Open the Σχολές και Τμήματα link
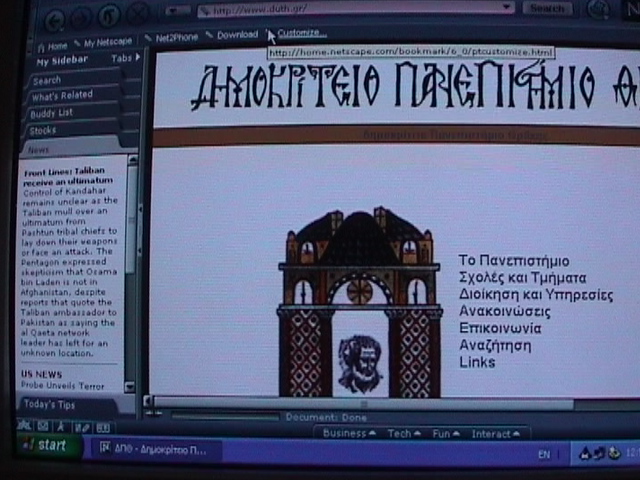The width and height of the screenshot is (640, 480). [x=522, y=278]
